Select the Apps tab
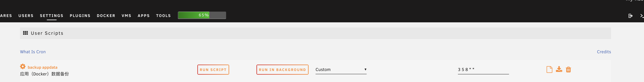Viewport: 644px width, 82px height. [x=143, y=16]
